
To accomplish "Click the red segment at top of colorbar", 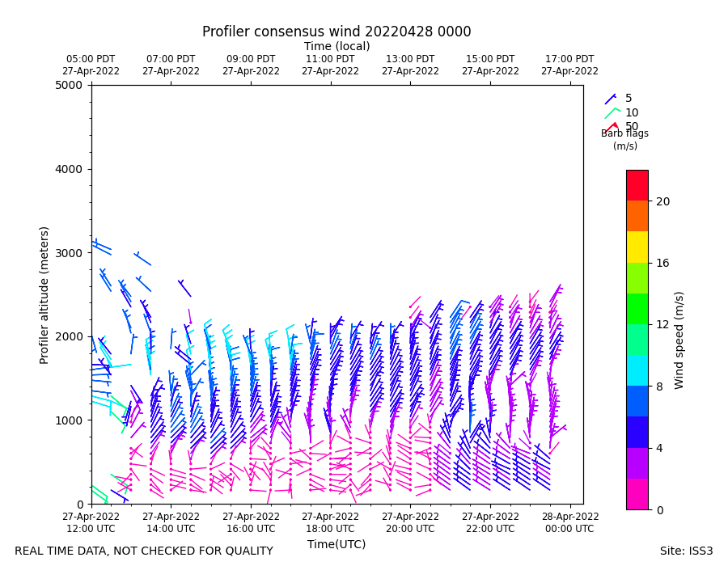I will (637, 185).
